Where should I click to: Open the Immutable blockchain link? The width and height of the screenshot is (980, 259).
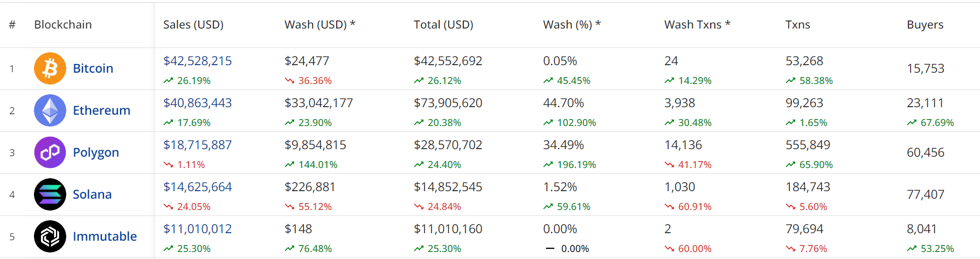pos(105,236)
